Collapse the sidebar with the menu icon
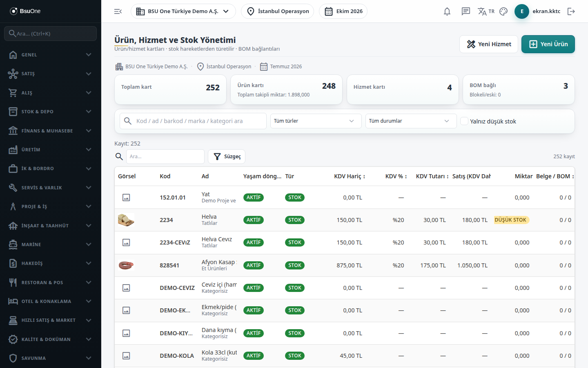 118,11
